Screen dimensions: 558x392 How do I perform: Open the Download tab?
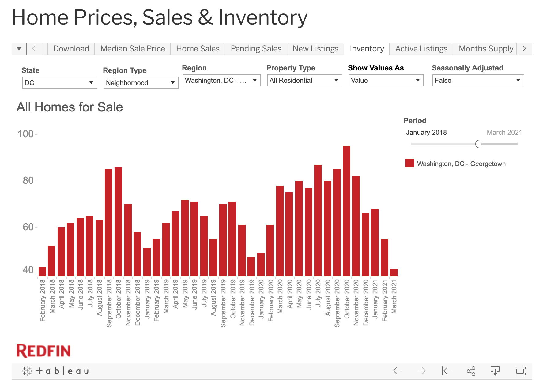71,49
